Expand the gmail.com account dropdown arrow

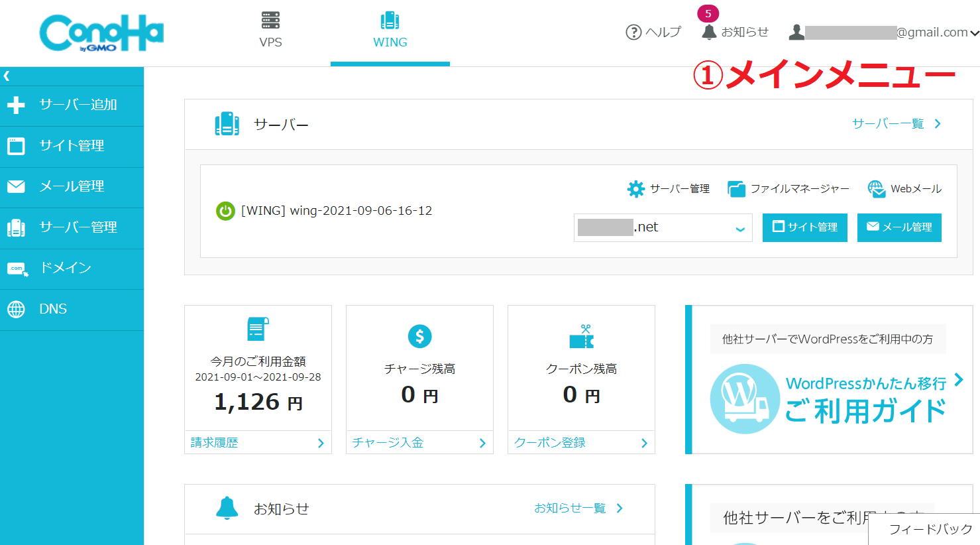pyautogui.click(x=974, y=32)
